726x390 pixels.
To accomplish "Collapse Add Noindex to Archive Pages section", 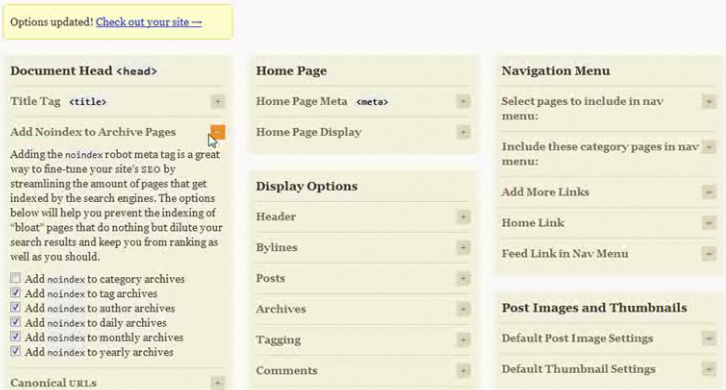I will (218, 132).
